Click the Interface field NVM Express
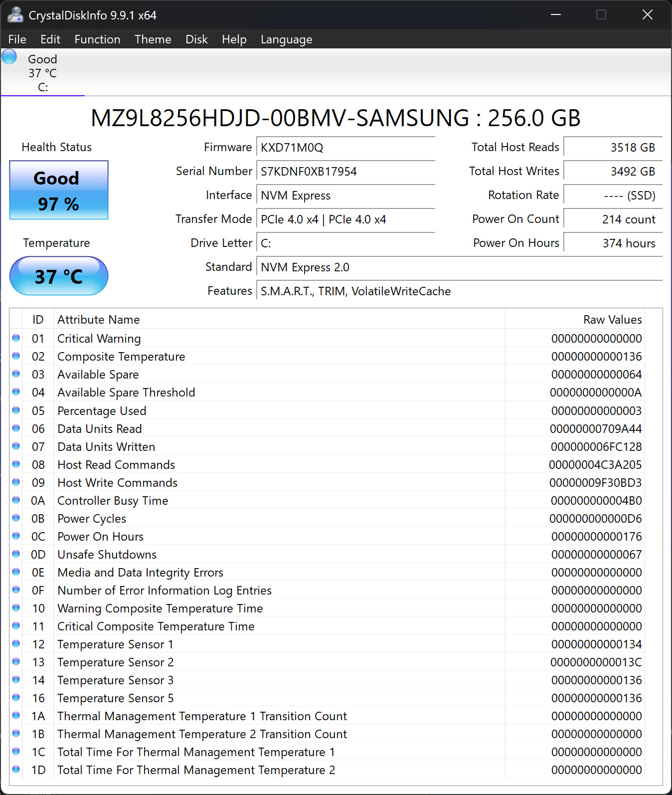 tap(345, 196)
